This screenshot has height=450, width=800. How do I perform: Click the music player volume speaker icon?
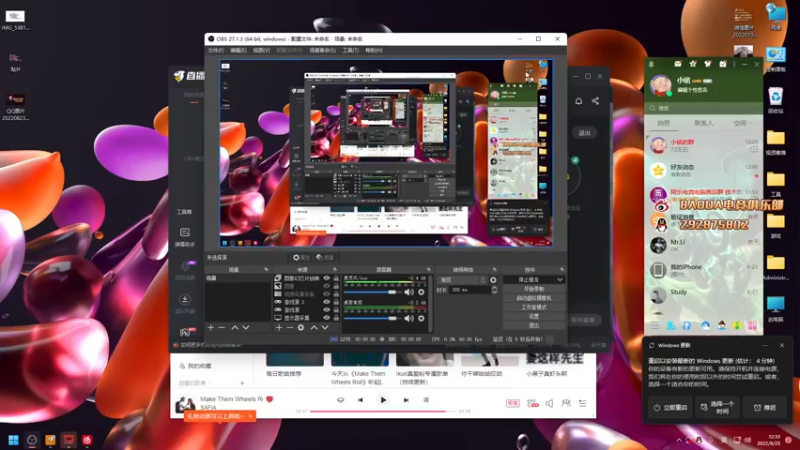[x=549, y=403]
